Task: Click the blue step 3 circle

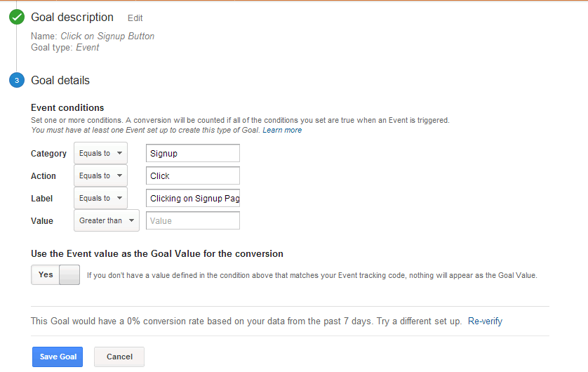Action: 17,81
